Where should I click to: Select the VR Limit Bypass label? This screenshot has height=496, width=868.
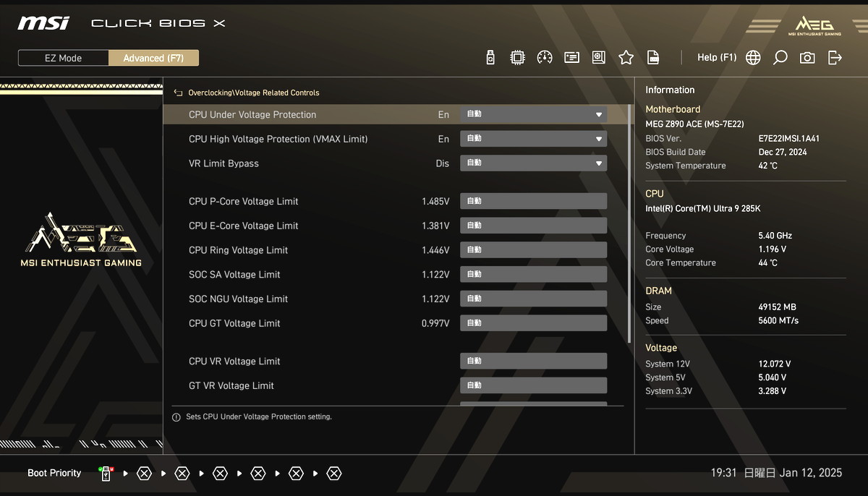tap(224, 163)
